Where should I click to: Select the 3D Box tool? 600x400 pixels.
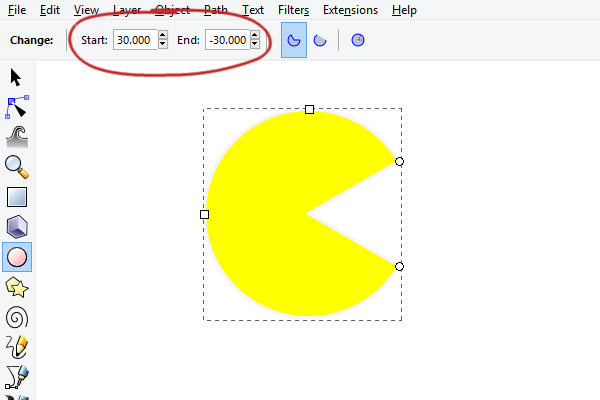coord(17,227)
